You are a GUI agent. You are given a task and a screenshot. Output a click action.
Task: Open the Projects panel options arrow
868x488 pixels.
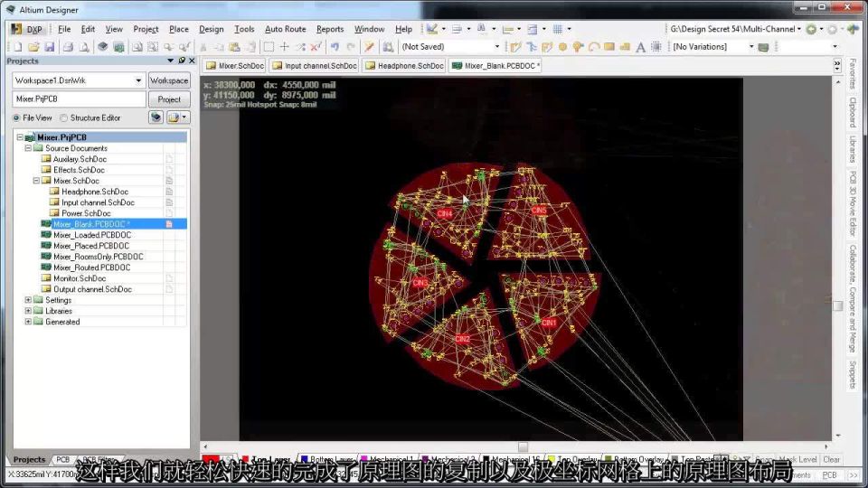tap(171, 61)
